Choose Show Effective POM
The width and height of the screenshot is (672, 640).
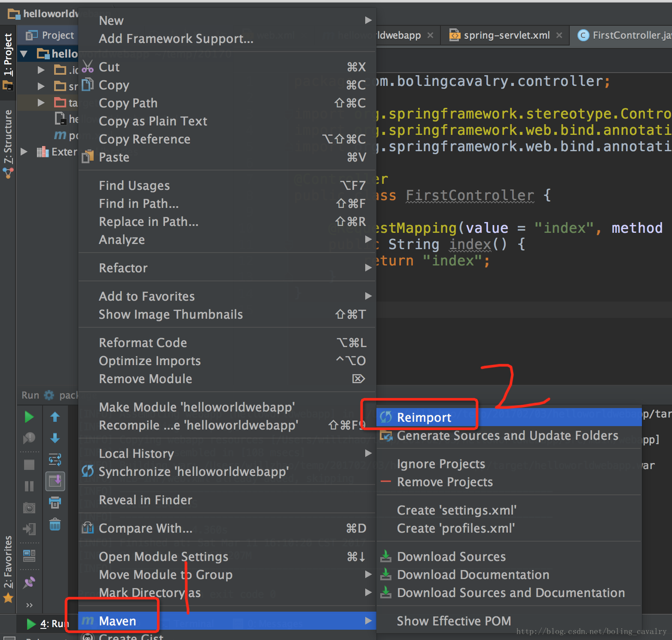(509, 621)
